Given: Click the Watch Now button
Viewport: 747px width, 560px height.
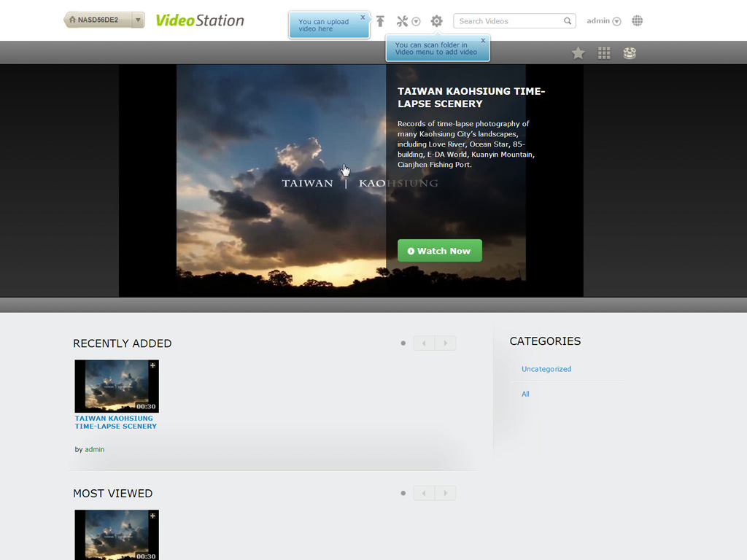Looking at the screenshot, I should click(440, 251).
